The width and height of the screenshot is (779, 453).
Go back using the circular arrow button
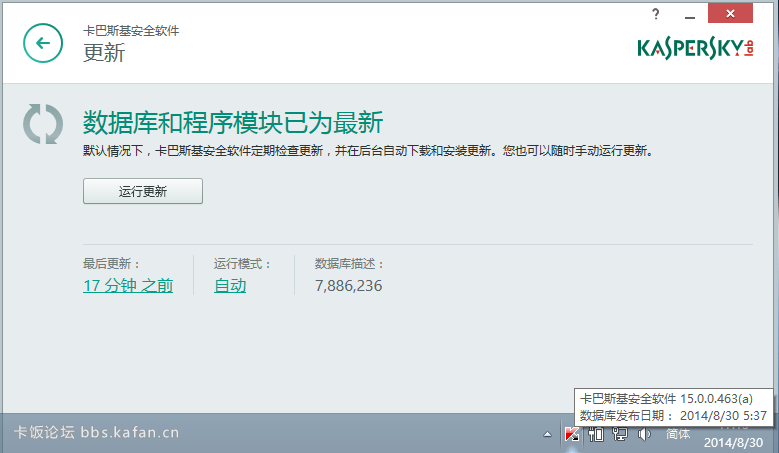pyautogui.click(x=43, y=43)
